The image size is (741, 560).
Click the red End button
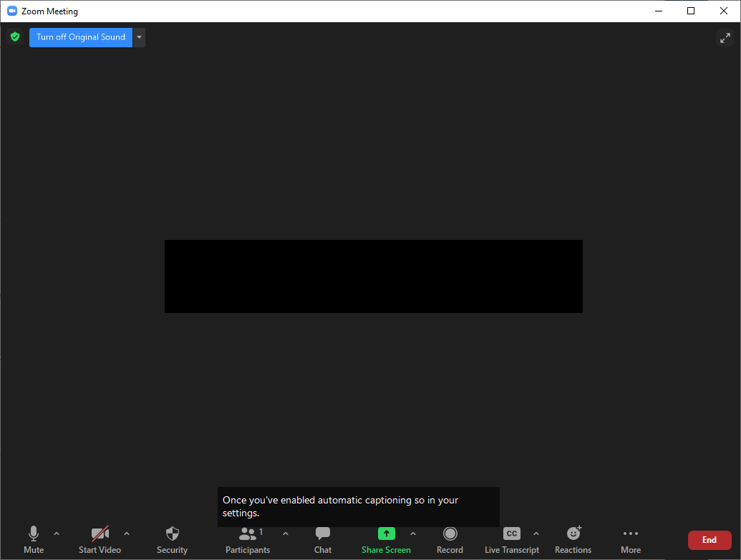(x=709, y=540)
